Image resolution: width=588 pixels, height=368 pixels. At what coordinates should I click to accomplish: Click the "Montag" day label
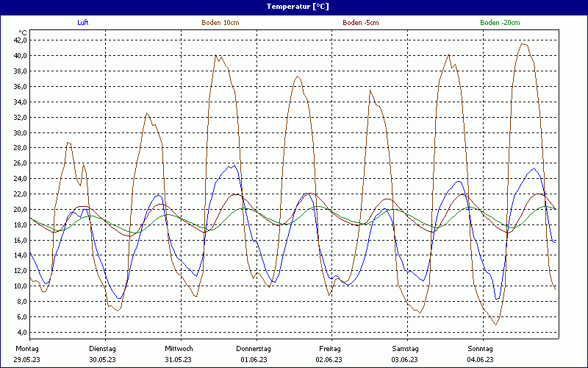tap(27, 348)
